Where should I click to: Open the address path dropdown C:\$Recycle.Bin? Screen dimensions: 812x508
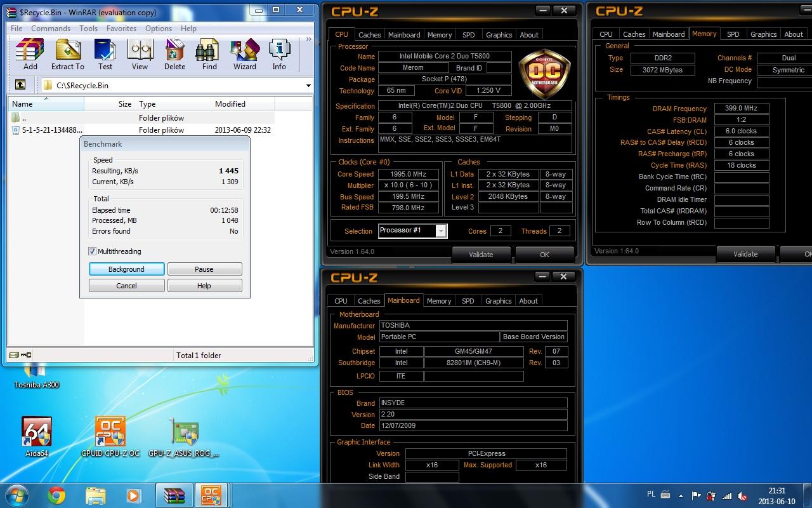tap(308, 85)
